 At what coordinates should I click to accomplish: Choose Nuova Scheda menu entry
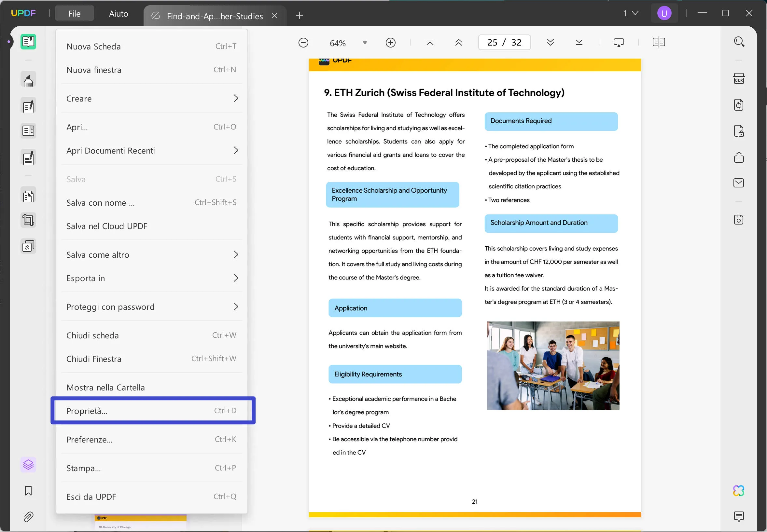click(152, 46)
